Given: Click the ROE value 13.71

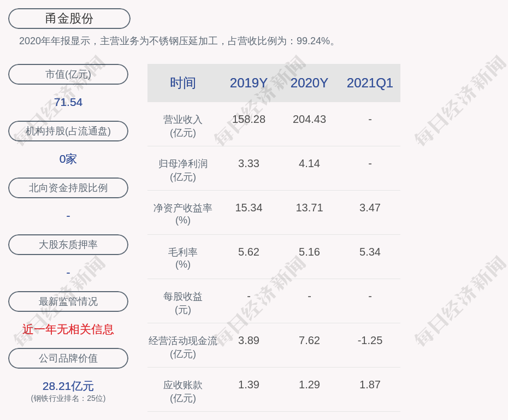Looking at the screenshot, I should coord(309,208).
